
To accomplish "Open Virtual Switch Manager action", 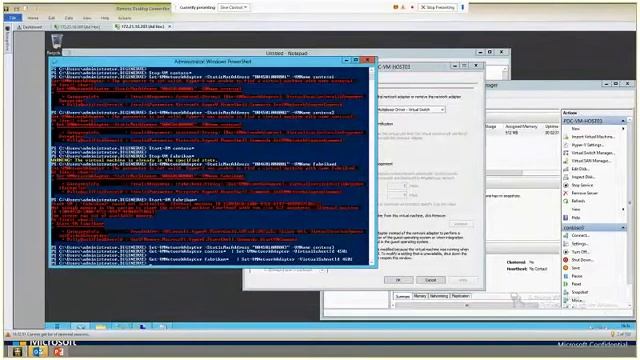I will point(593,153).
